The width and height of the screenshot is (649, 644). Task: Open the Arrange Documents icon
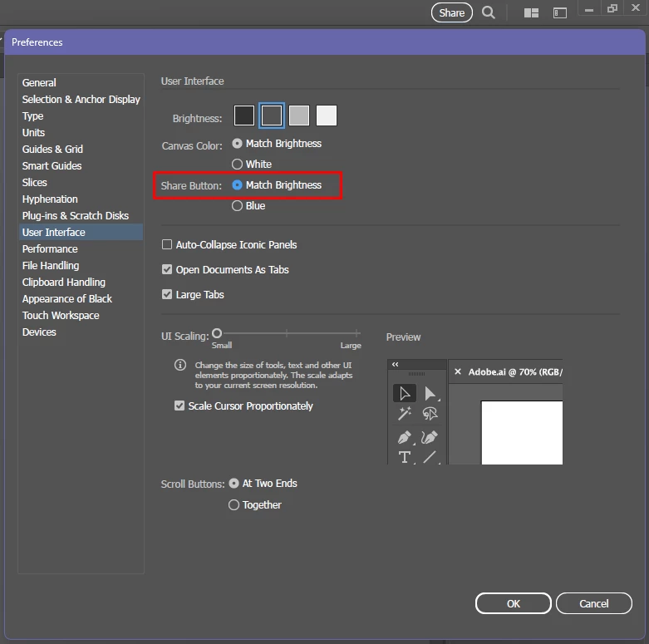[531, 13]
